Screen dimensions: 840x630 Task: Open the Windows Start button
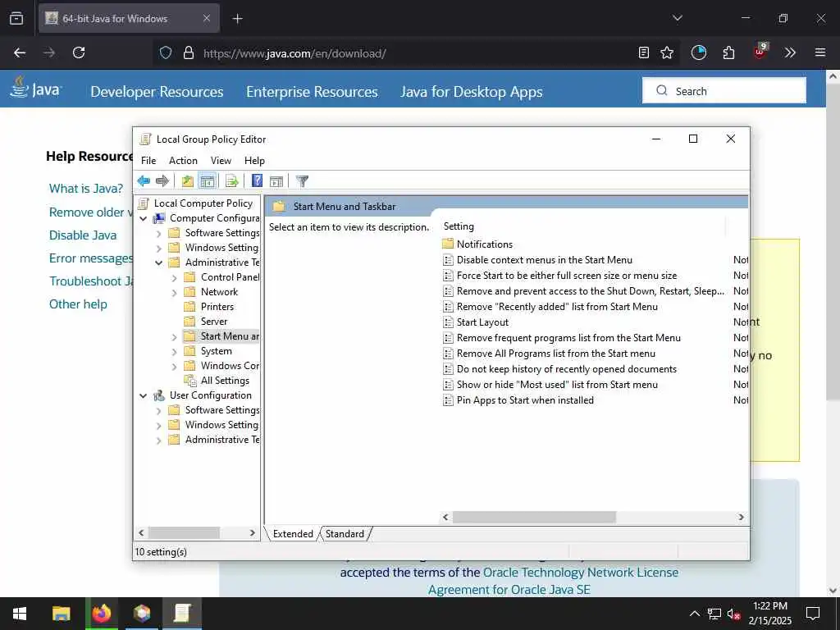coord(20,614)
